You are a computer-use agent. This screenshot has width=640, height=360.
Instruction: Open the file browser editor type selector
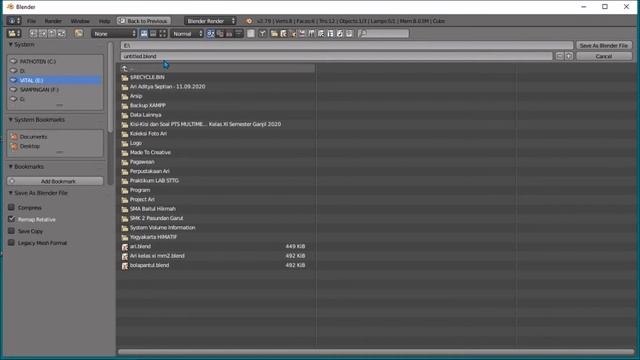[x=14, y=33]
